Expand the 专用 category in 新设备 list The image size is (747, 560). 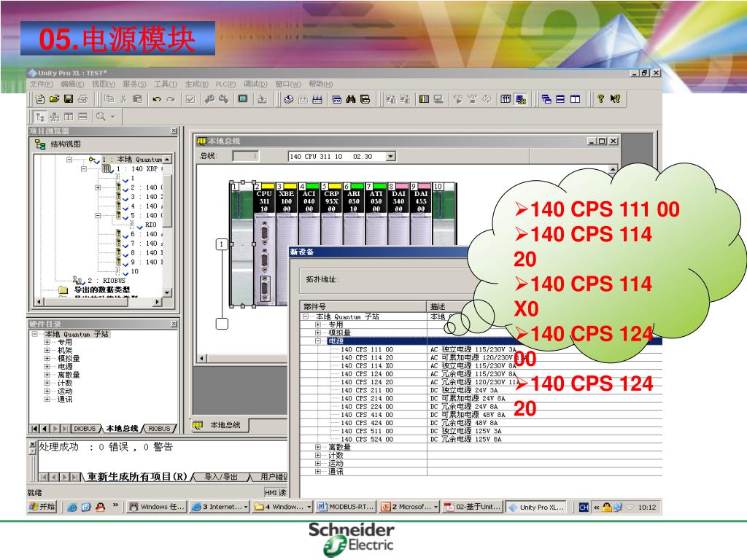click(318, 324)
